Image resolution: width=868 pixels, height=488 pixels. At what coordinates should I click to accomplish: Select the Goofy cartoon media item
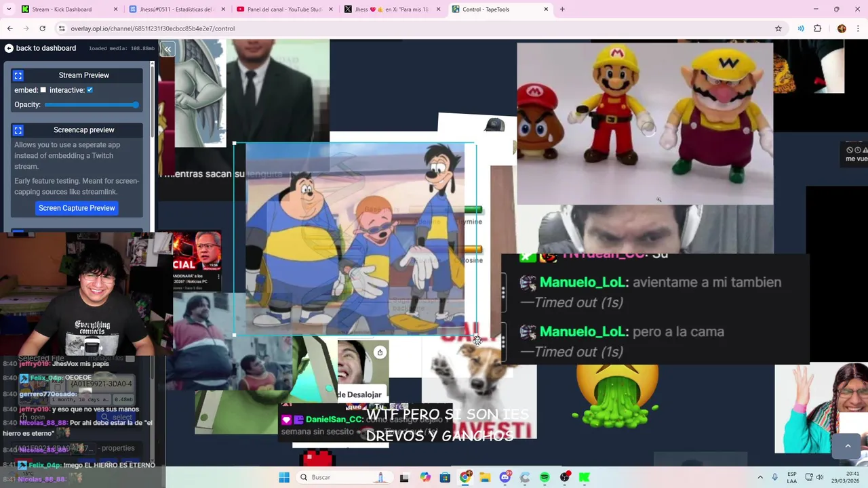355,239
